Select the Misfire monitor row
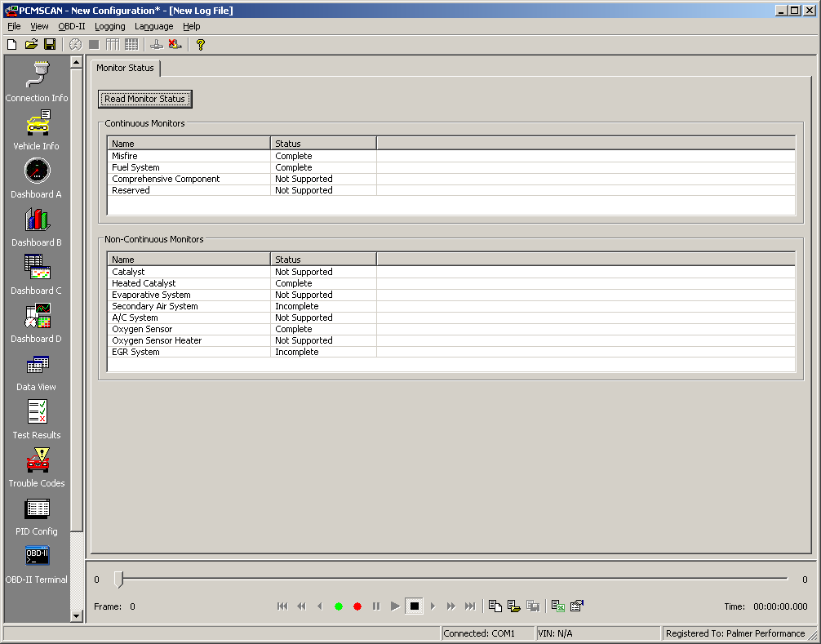 click(451, 156)
